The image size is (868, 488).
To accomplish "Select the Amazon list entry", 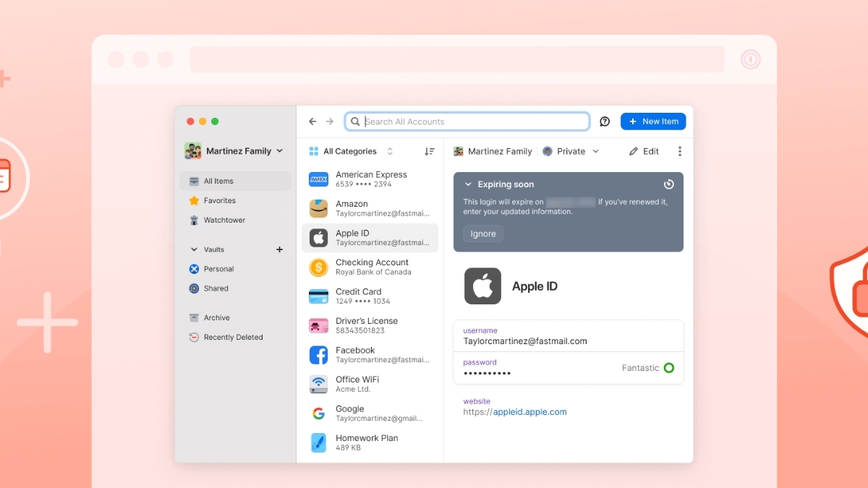I will pos(370,209).
